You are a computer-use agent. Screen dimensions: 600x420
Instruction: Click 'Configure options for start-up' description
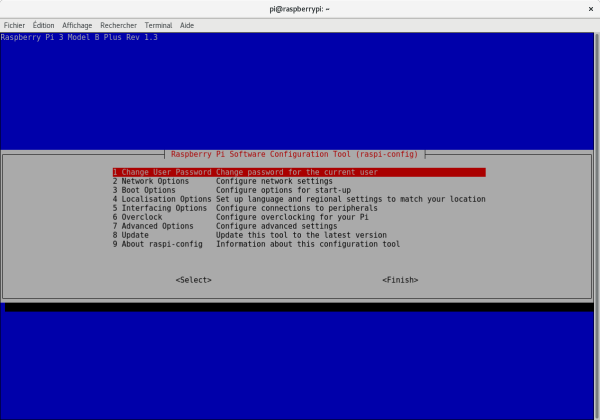(x=283, y=190)
